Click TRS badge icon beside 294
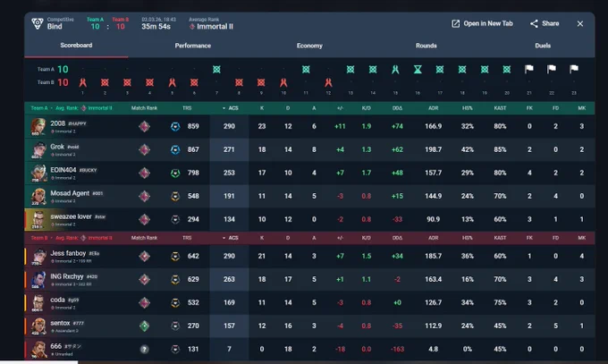 pos(175,220)
